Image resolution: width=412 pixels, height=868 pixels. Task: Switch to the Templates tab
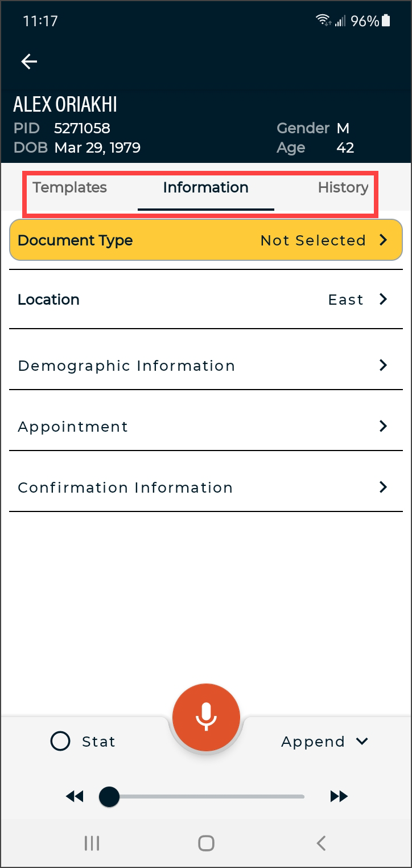tap(69, 187)
